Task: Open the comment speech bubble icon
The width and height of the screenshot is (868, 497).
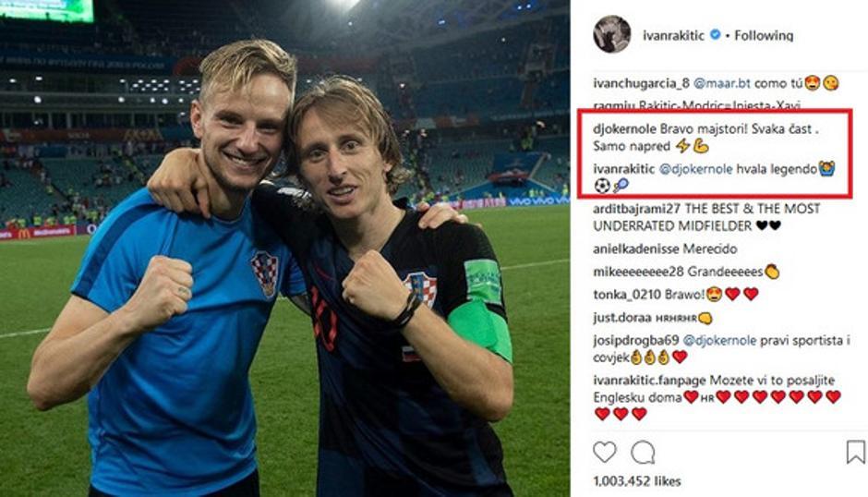Action: [x=643, y=453]
